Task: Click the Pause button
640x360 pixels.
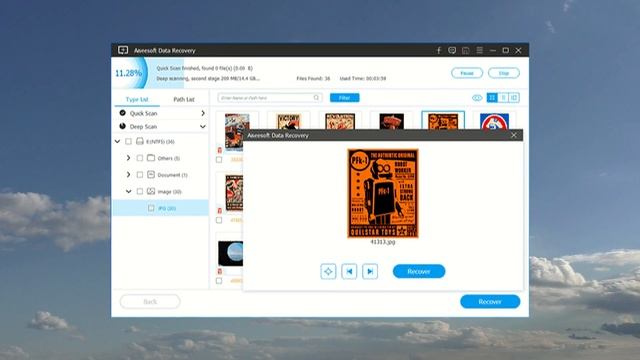Action: [x=467, y=73]
